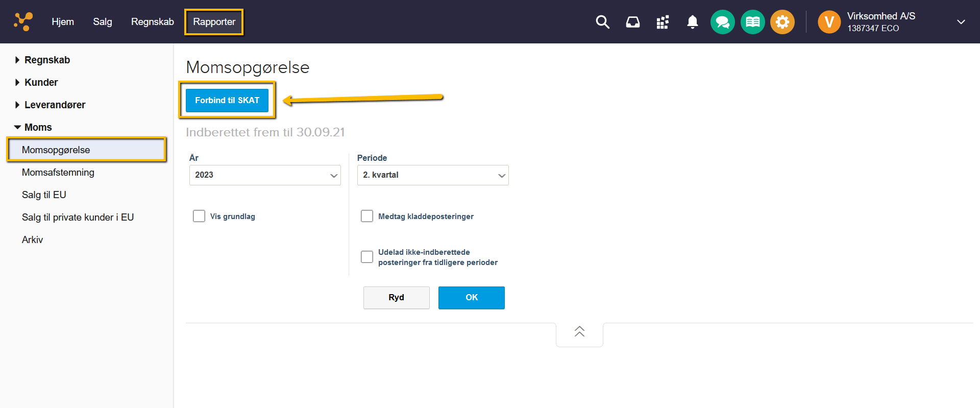Image resolution: width=980 pixels, height=408 pixels.
Task: Tick the Medtag kladdeposteringer checkbox
Action: [x=367, y=216]
